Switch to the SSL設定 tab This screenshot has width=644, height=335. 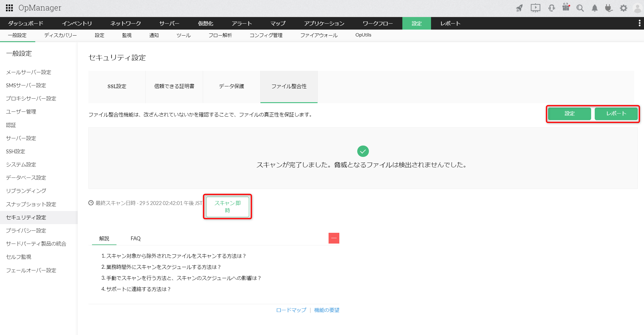[x=117, y=86]
